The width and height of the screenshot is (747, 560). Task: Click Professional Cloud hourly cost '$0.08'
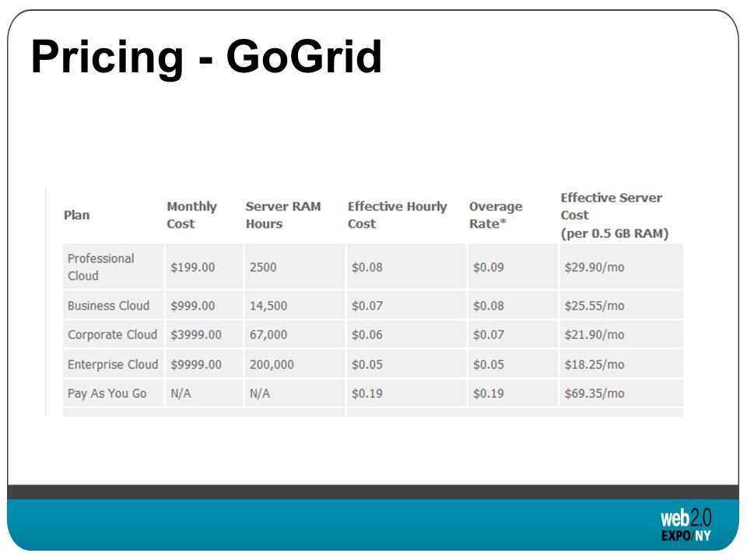point(406,267)
